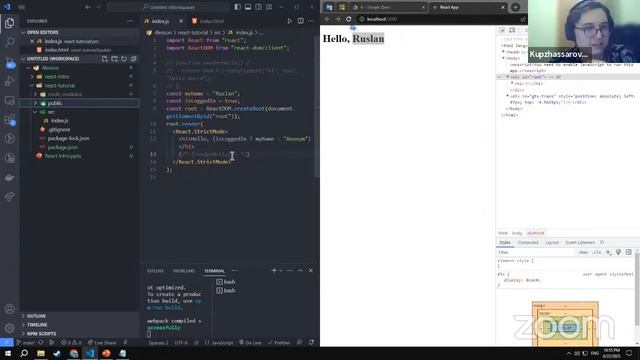
Task: Open the Explorer view in the activity bar
Action: pos(9,23)
